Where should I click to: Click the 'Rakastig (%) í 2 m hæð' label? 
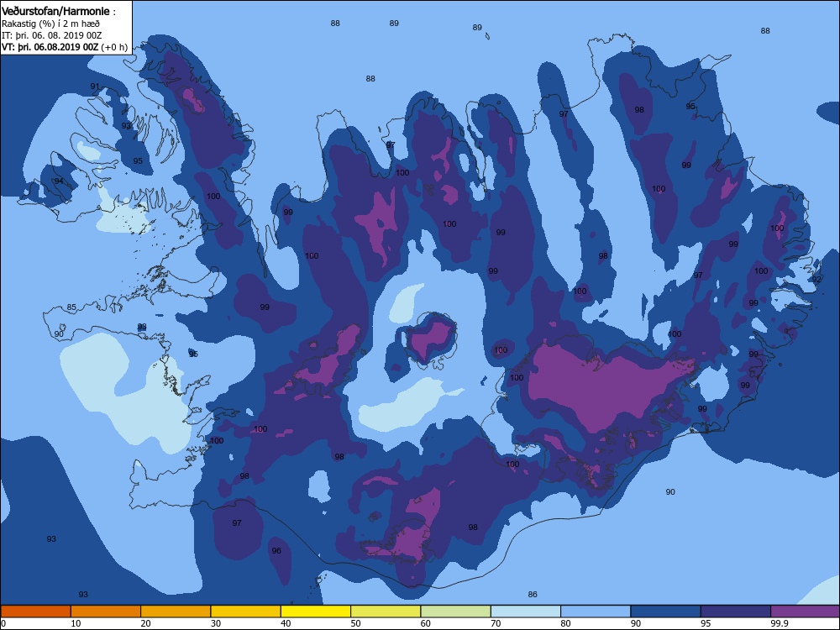click(x=50, y=24)
